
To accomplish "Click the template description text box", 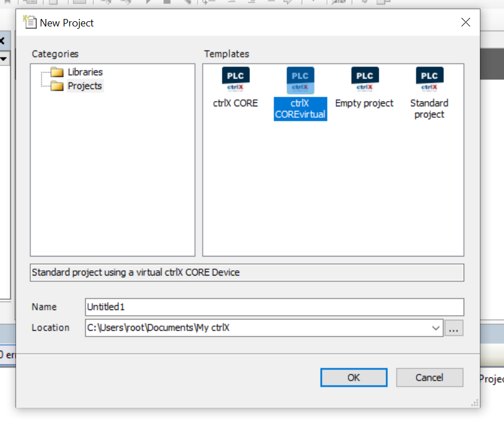I will tap(247, 273).
